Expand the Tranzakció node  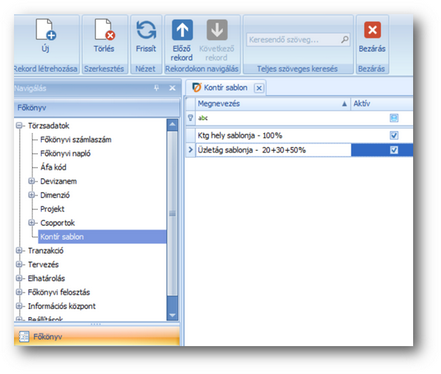[19, 250]
